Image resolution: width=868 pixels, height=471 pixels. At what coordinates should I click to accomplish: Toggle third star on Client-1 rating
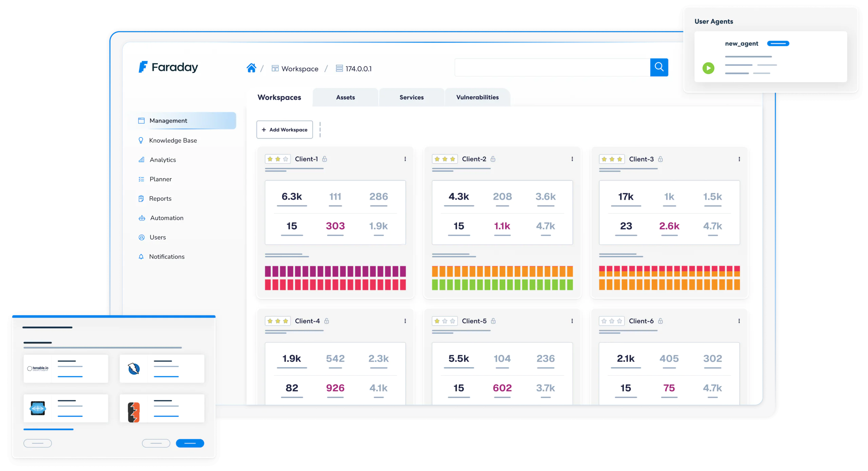285,159
